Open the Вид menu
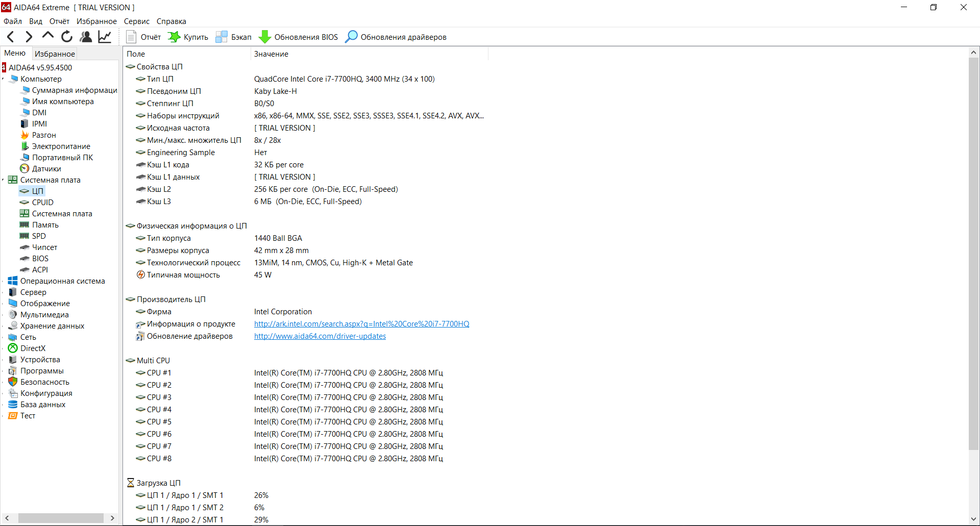 36,21
